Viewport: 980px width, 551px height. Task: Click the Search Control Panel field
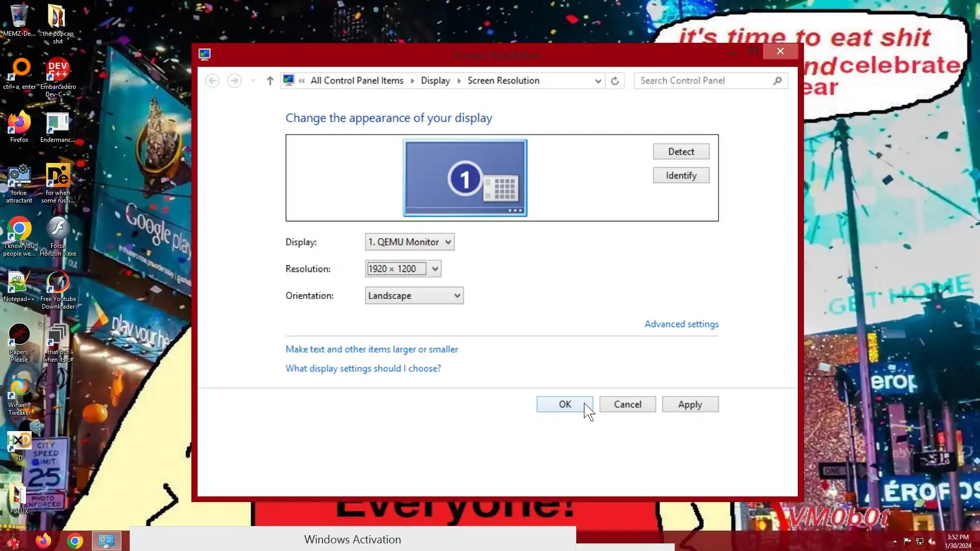(704, 81)
